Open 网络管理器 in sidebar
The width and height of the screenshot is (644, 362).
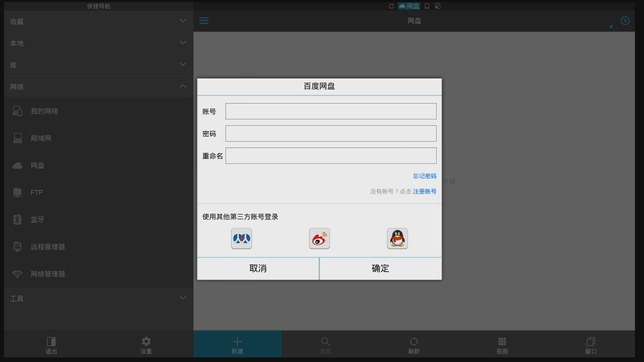[x=99, y=274]
